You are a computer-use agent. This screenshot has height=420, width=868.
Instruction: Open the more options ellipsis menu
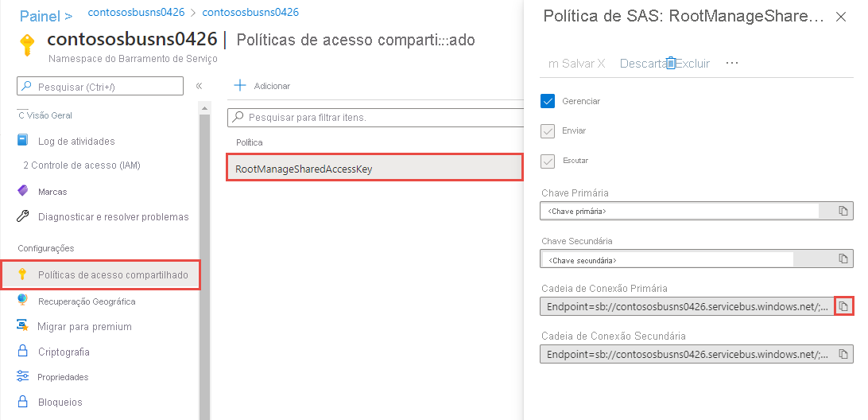tap(732, 63)
